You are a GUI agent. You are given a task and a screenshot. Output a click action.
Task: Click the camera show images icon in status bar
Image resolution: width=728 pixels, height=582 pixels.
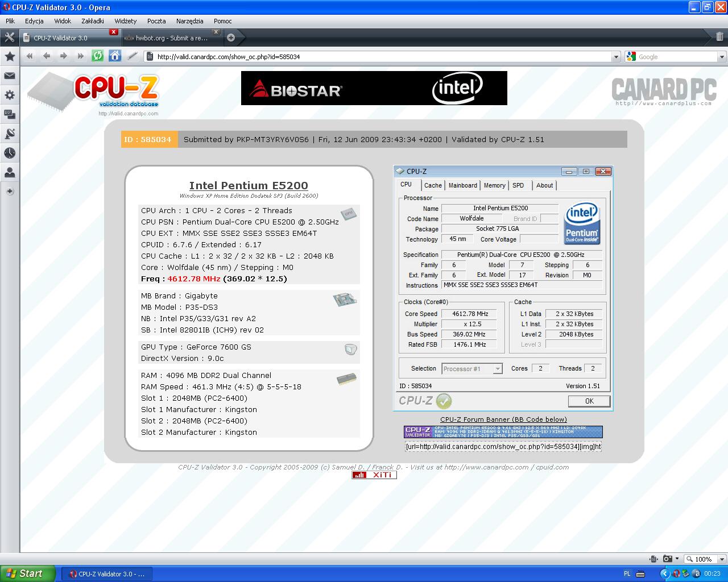pos(668,559)
